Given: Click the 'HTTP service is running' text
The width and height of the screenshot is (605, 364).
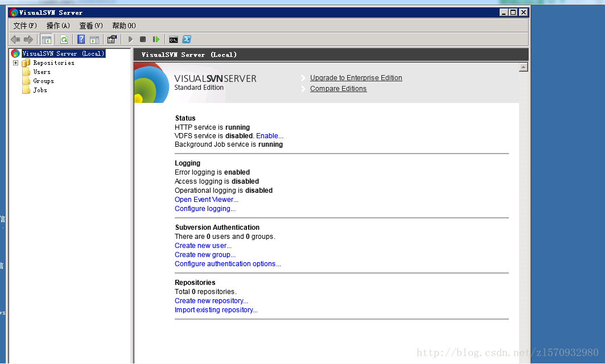Looking at the screenshot, I should (x=212, y=127).
